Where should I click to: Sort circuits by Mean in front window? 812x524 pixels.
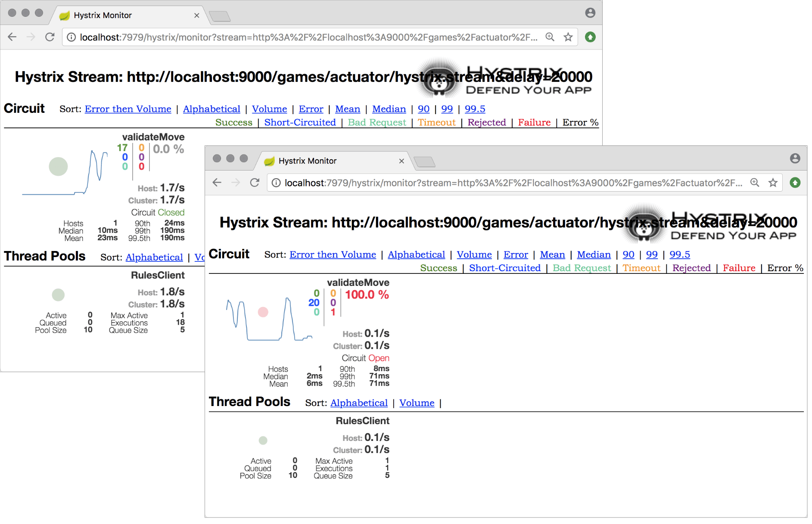pyautogui.click(x=553, y=254)
